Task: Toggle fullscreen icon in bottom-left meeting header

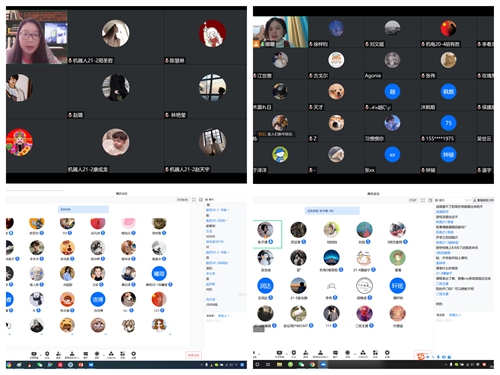Action: coord(194,200)
